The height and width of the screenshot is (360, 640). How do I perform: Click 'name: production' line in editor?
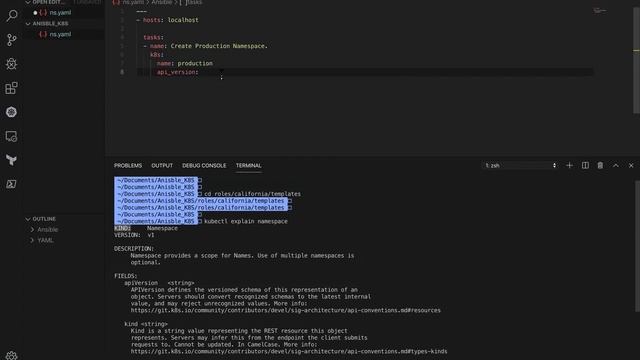[184, 63]
